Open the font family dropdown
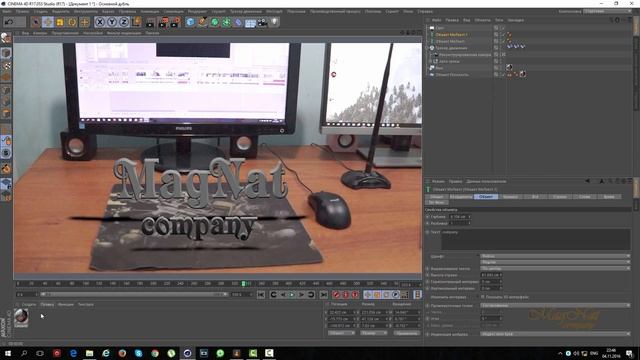The image size is (640, 360). click(x=555, y=256)
